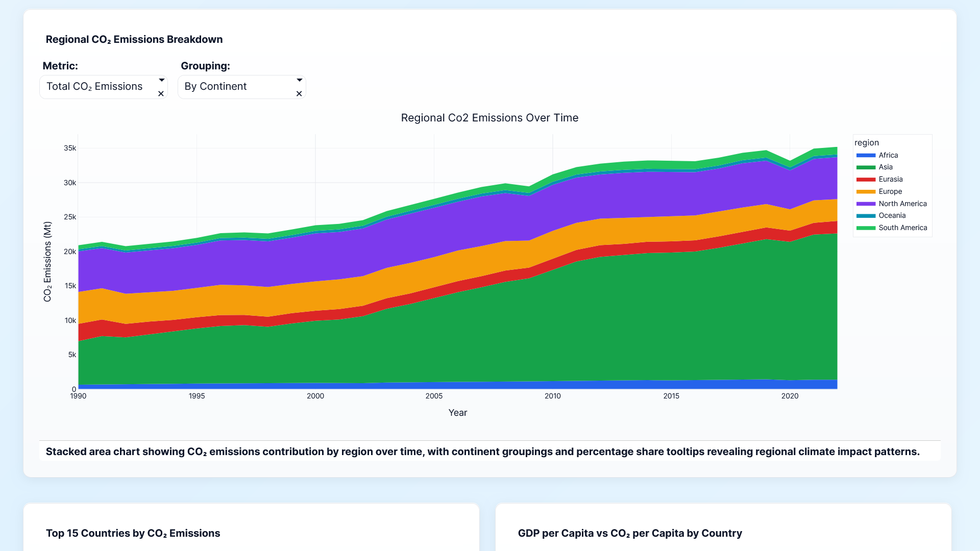Click the orange Europe legend swatch

pyautogui.click(x=866, y=192)
